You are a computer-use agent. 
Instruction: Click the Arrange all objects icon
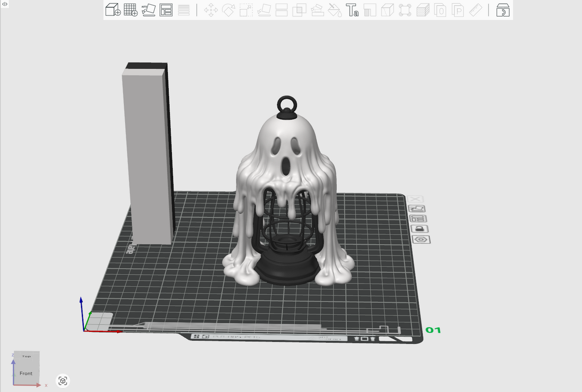tap(166, 10)
